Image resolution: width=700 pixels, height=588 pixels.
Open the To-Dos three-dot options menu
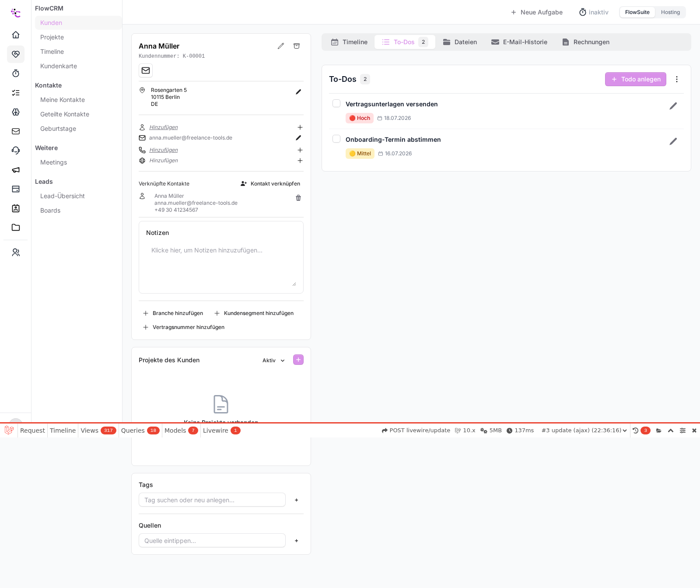[x=677, y=79]
